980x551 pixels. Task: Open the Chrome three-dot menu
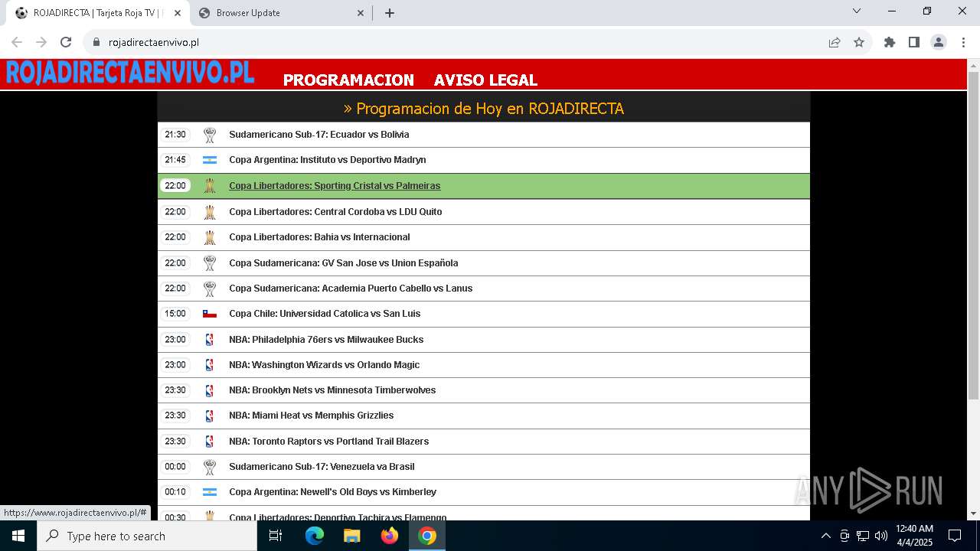pos(963,43)
